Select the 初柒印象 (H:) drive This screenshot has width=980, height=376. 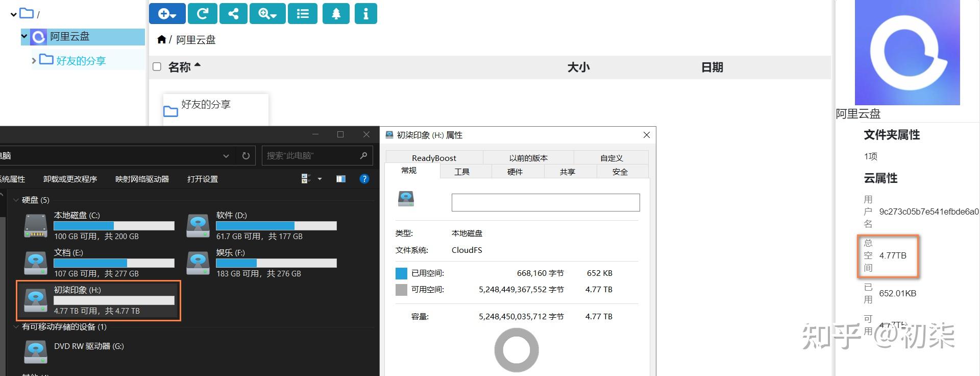pos(99,300)
